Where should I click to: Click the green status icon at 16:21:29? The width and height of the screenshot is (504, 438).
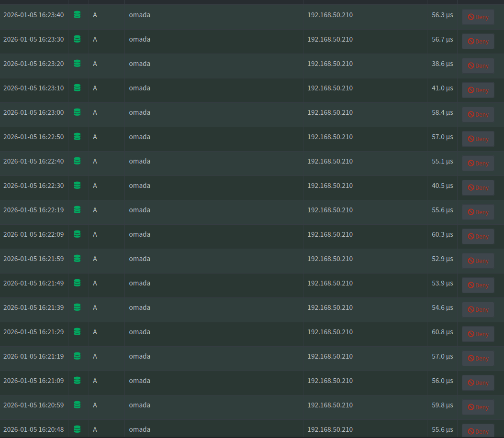[77, 332]
